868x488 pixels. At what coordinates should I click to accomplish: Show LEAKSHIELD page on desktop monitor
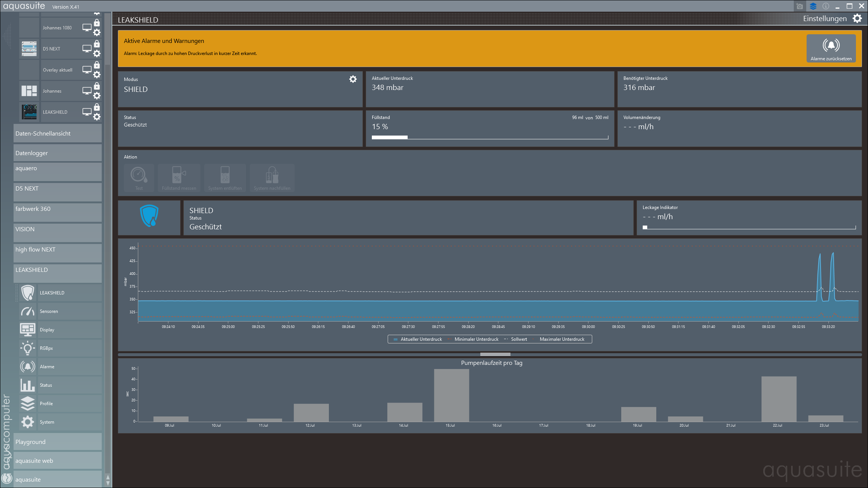[87, 112]
